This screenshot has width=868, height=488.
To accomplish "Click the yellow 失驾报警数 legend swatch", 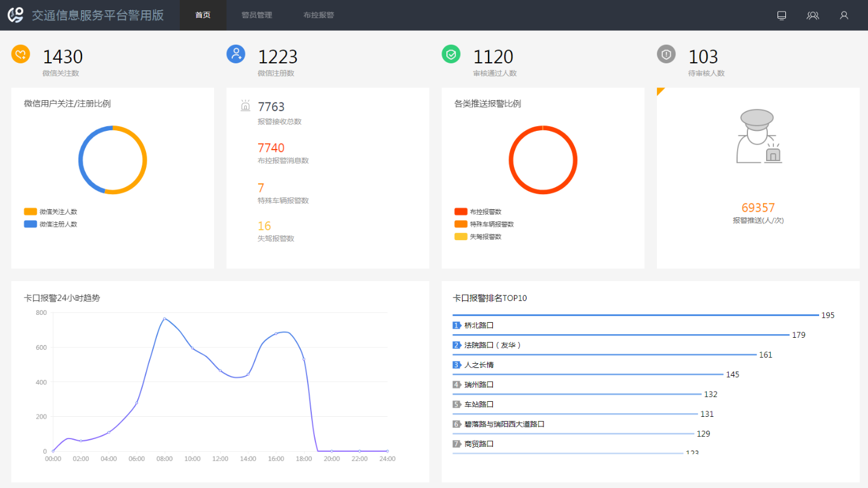I will [x=461, y=236].
